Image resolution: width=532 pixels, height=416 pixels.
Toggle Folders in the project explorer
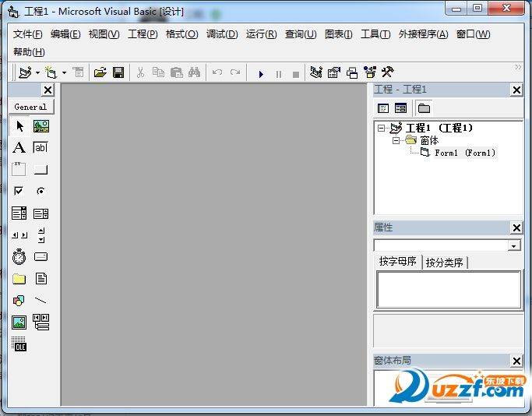[424, 108]
